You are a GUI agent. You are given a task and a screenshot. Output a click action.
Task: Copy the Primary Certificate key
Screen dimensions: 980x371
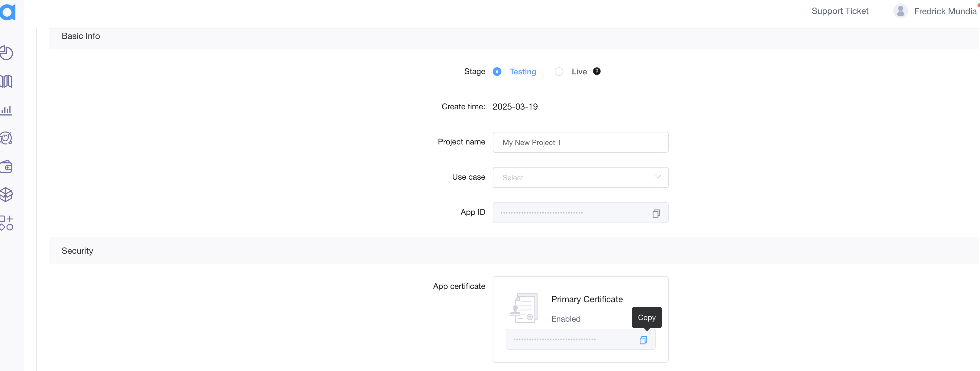643,340
